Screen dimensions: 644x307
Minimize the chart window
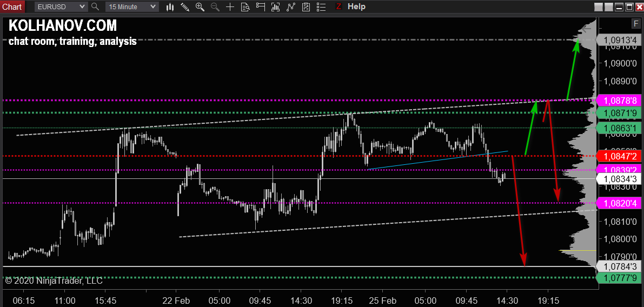pyautogui.click(x=619, y=7)
